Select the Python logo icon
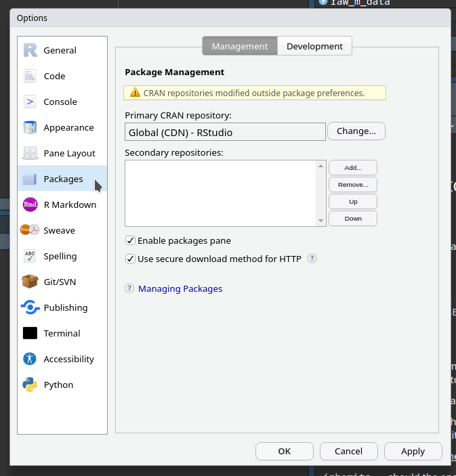 click(30, 385)
